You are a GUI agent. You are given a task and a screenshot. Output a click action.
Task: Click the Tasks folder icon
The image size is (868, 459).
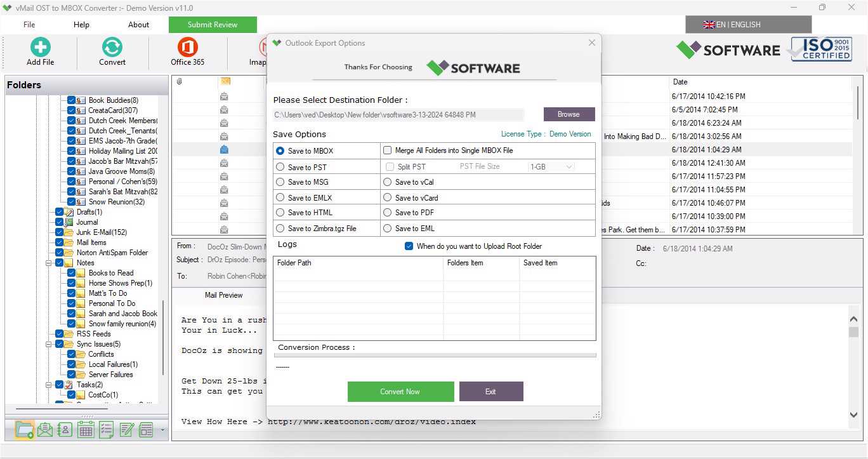[x=69, y=385]
